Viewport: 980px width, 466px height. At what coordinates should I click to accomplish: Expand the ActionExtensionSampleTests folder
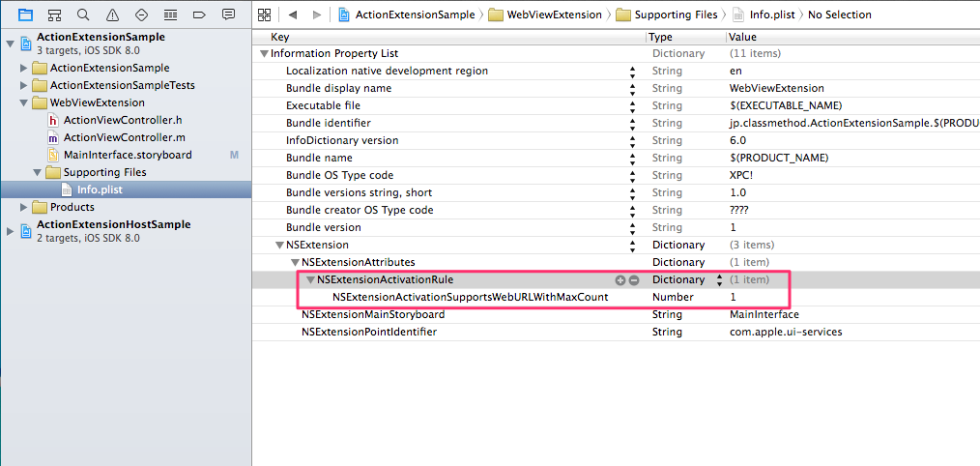[24, 85]
